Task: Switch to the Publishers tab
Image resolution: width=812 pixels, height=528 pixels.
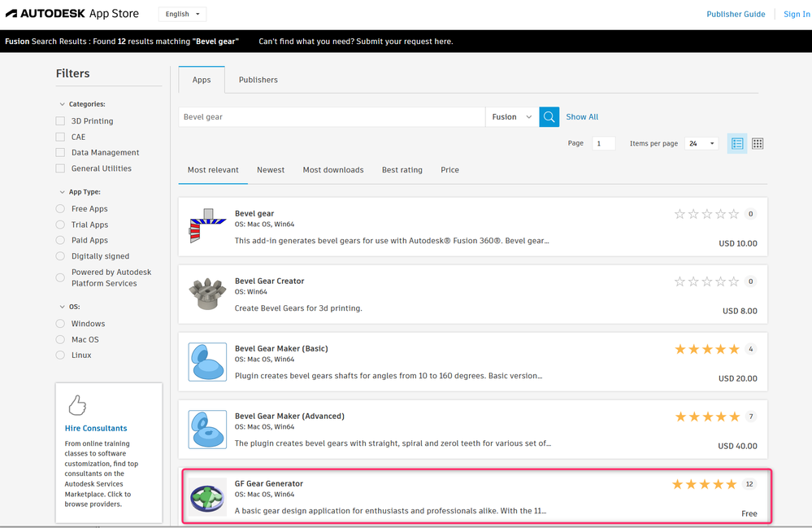Action: [258, 80]
